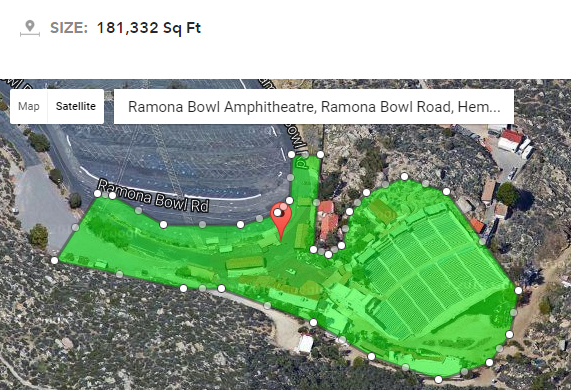Select the northernmost vertex above the amphitheatre seating

404,177
